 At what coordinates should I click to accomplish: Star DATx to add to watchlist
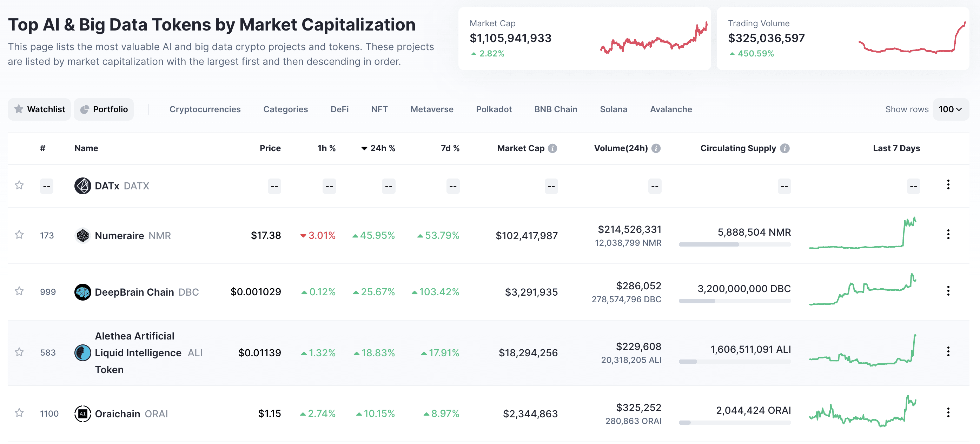tap(19, 186)
